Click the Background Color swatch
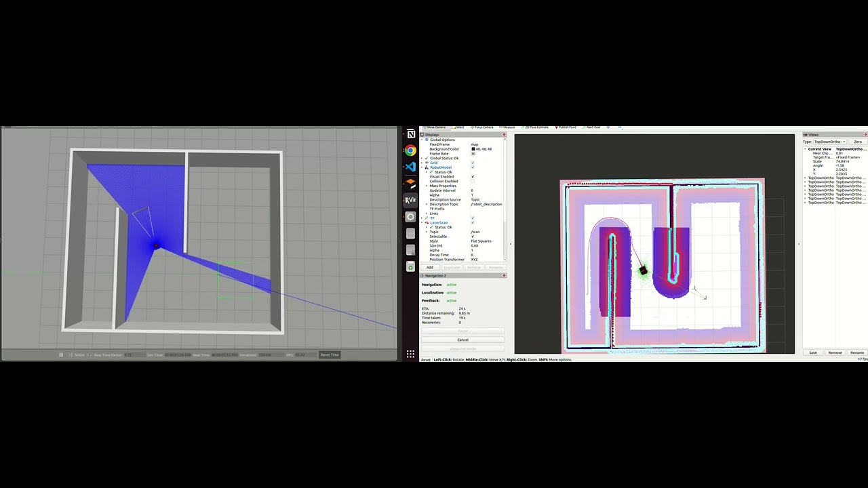The width and height of the screenshot is (868, 488). (x=473, y=149)
